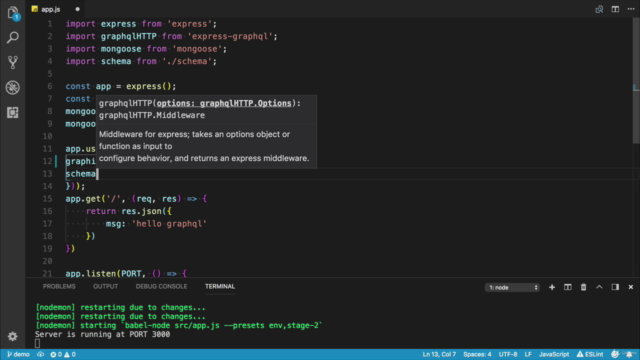Click 'graphqlHTTP.Middleware' in the tooltip

click(x=152, y=115)
